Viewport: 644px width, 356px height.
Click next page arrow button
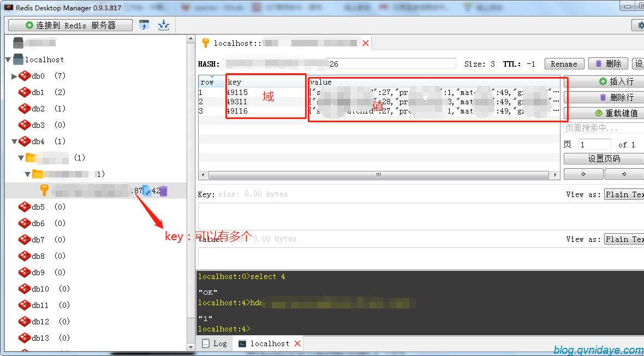click(x=624, y=174)
